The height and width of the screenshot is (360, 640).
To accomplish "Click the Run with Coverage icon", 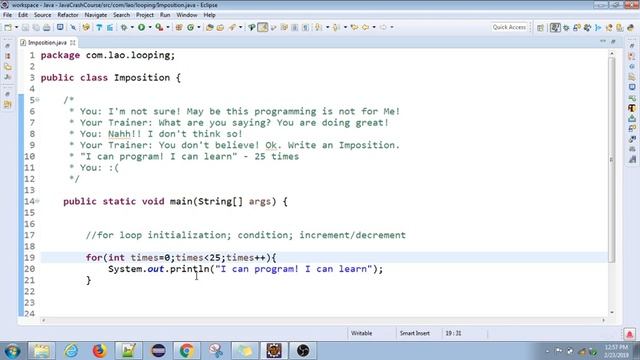I will (x=159, y=27).
